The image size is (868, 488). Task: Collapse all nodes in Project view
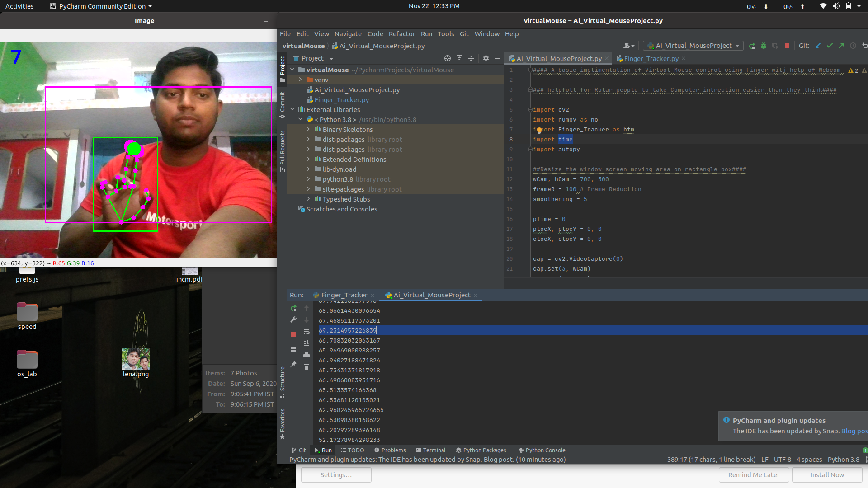pyautogui.click(x=471, y=58)
